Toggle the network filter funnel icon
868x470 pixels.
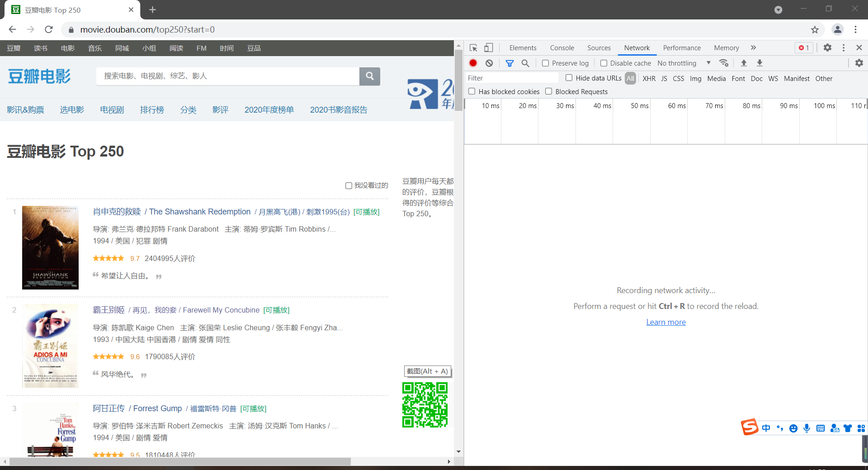(509, 63)
